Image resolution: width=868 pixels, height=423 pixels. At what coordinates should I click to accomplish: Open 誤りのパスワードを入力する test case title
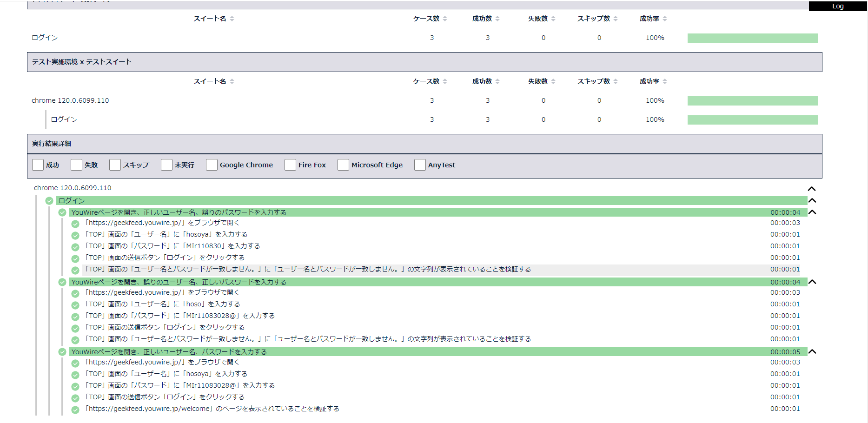pos(179,212)
